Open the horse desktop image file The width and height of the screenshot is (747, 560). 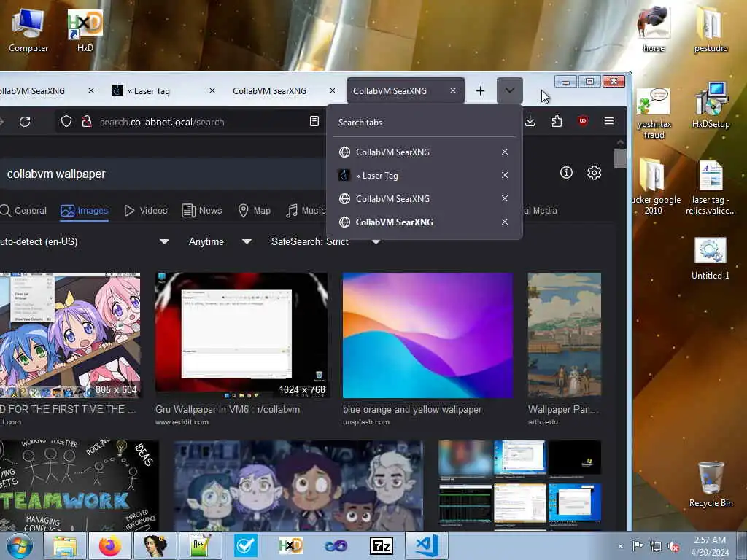tap(654, 28)
